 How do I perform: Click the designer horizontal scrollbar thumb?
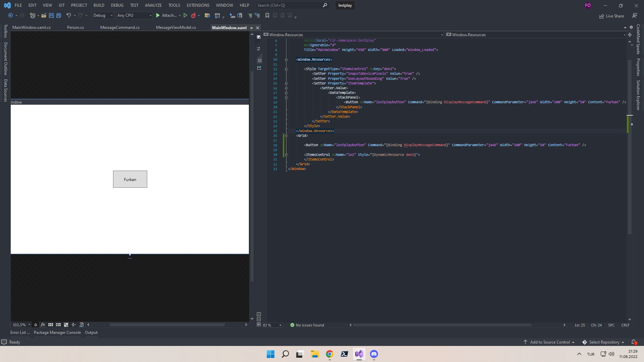[167, 325]
